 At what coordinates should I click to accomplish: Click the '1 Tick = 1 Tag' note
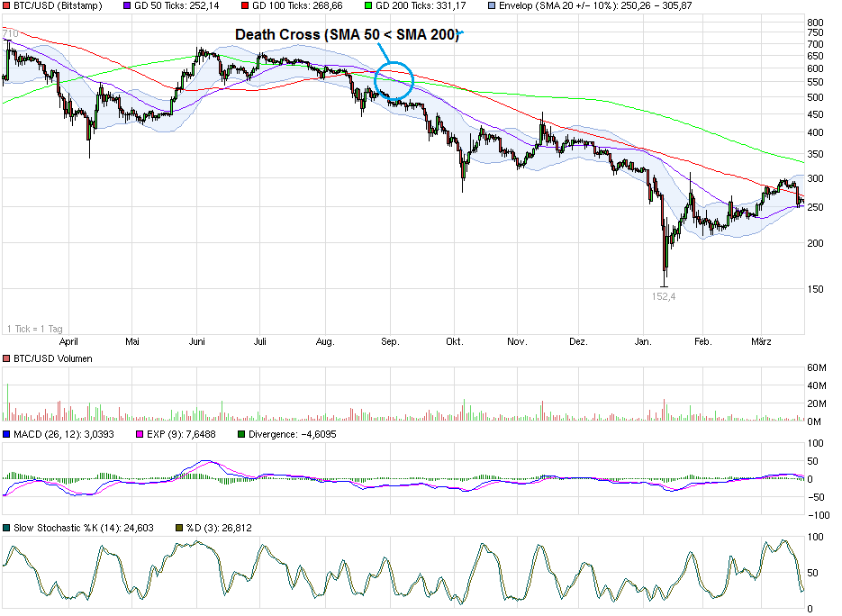[35, 329]
